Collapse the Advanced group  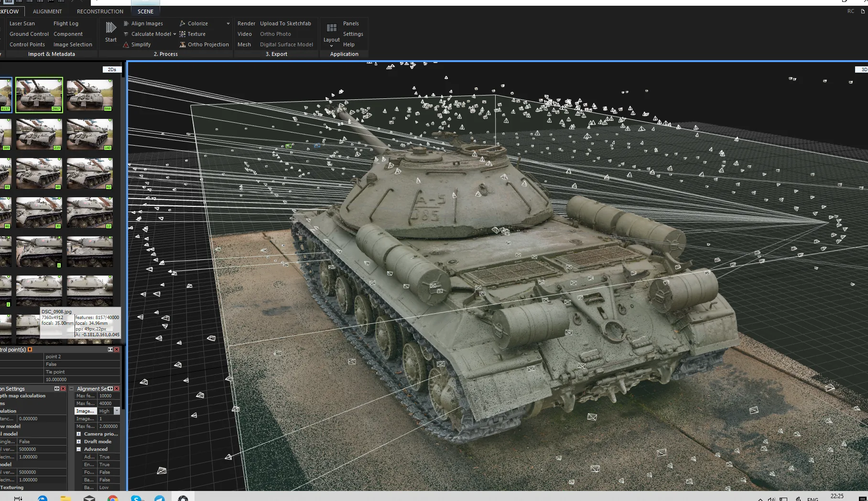[x=79, y=449]
